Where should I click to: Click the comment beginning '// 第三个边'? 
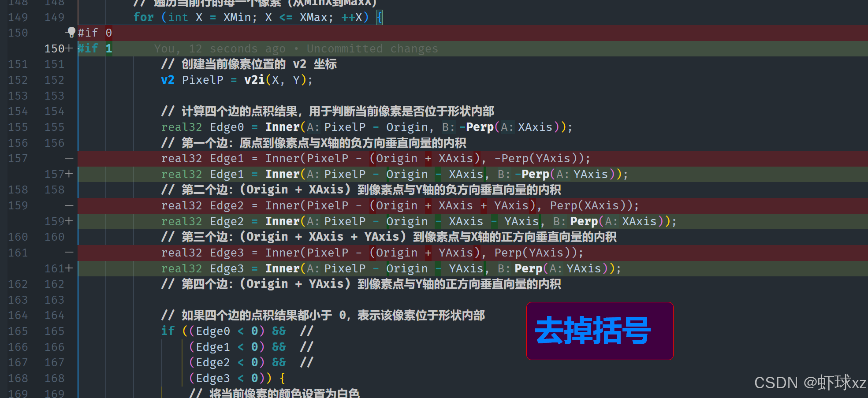click(389, 237)
